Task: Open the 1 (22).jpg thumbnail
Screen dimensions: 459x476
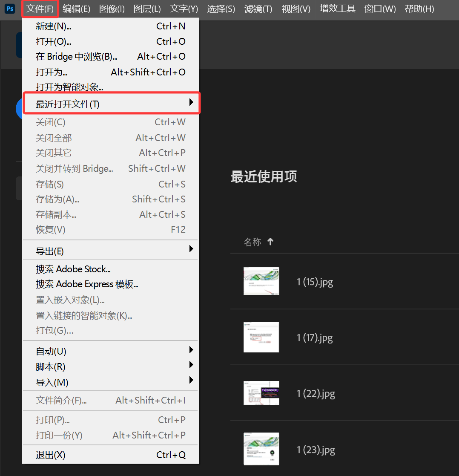Action: click(x=261, y=393)
